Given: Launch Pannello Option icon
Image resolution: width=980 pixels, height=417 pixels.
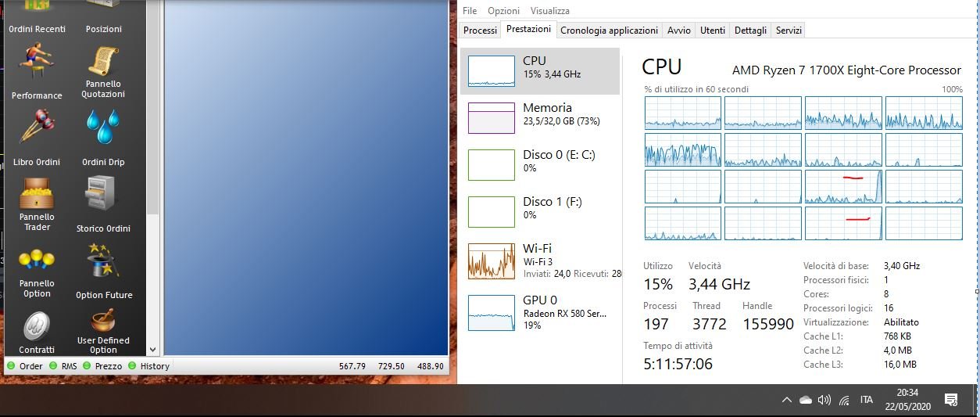Looking at the screenshot, I should coord(36,259).
